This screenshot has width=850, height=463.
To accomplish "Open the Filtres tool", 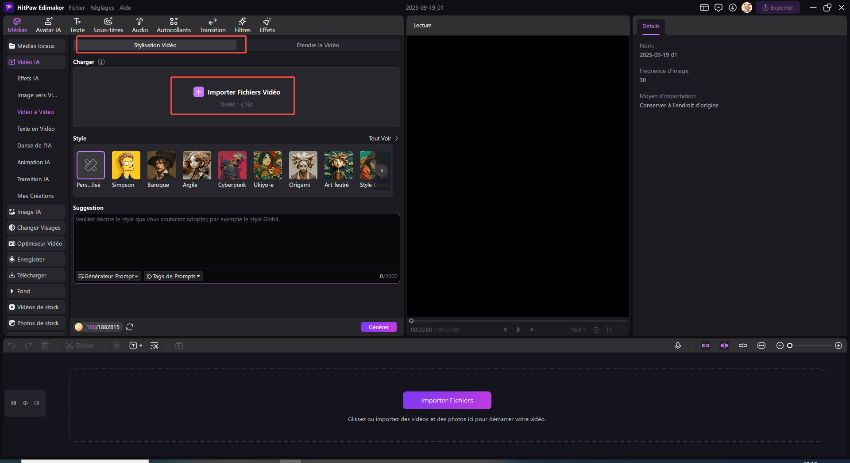I will pyautogui.click(x=242, y=25).
